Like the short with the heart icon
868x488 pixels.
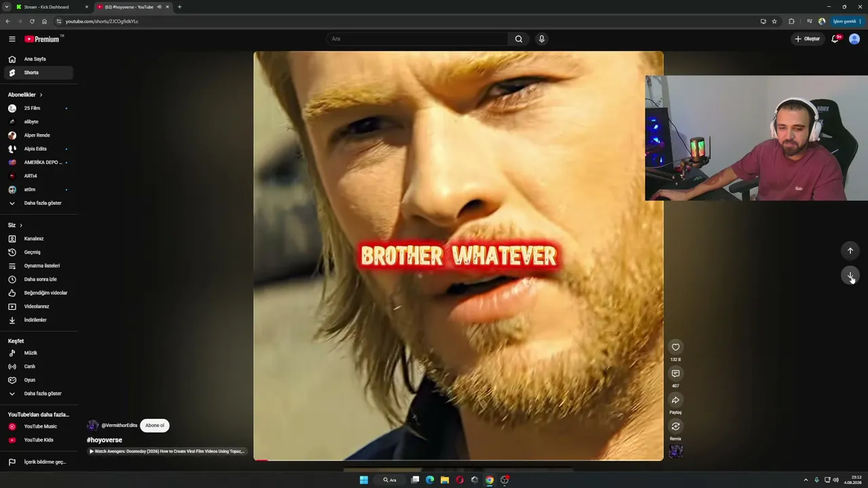[x=675, y=347]
